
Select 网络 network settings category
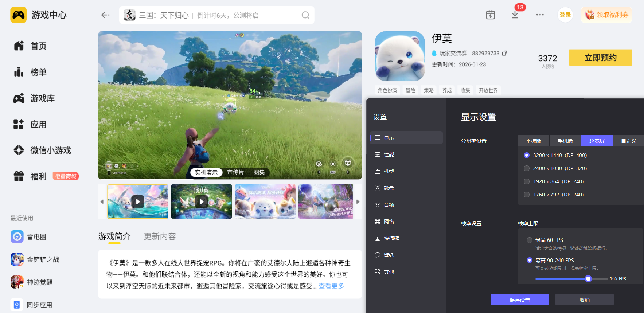click(406, 222)
